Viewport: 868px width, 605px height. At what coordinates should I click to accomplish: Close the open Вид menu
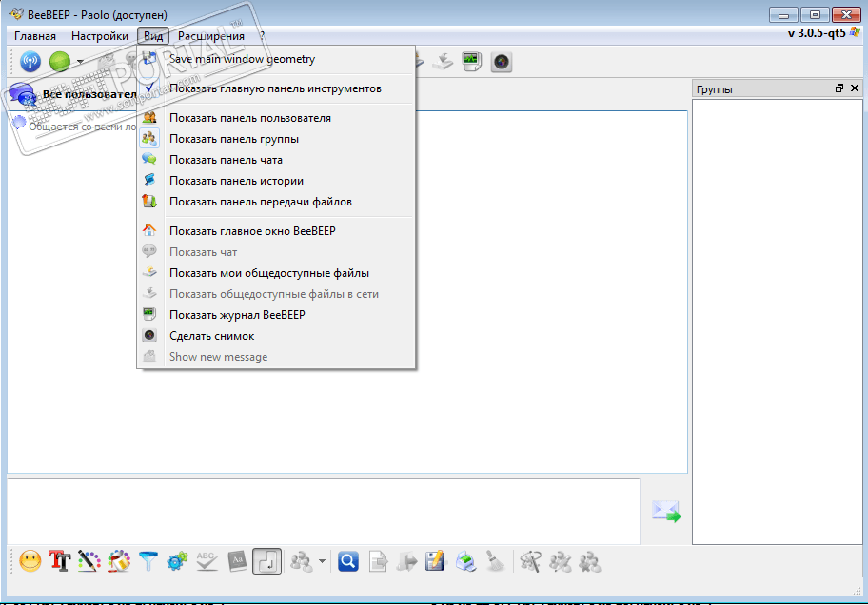pyautogui.click(x=153, y=36)
